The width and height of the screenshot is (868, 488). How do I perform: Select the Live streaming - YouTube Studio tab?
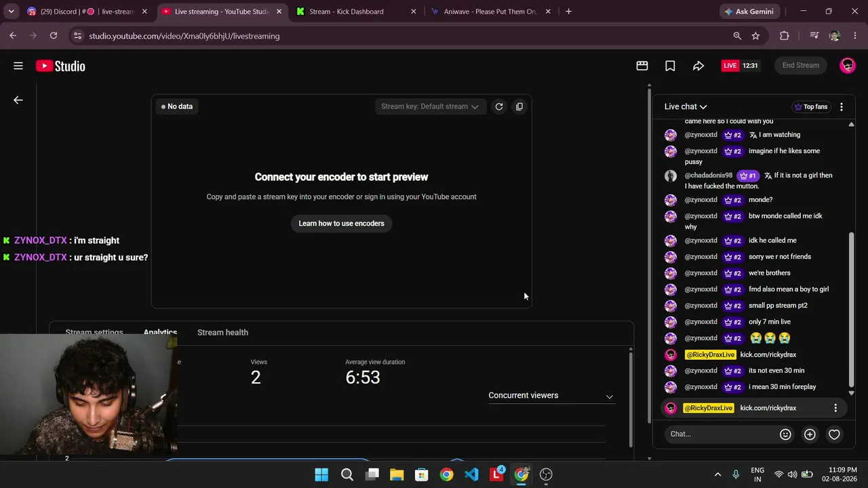tap(222, 12)
